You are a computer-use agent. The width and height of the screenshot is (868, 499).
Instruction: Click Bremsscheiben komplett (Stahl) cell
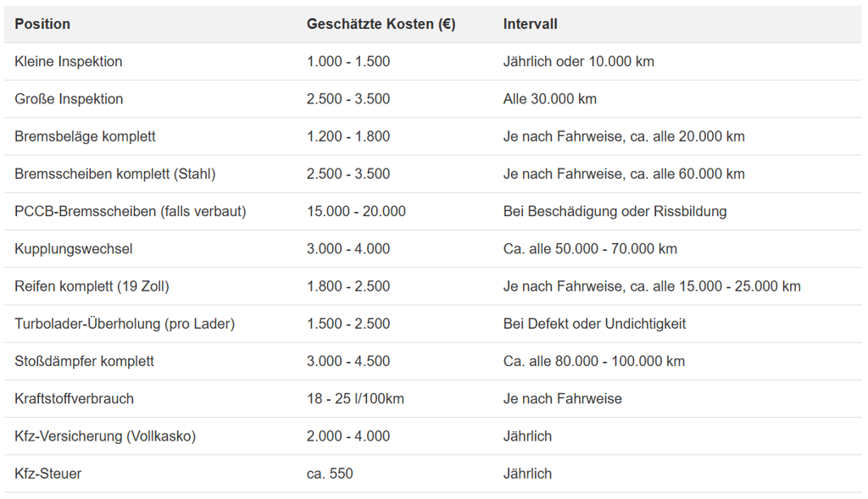(x=114, y=174)
